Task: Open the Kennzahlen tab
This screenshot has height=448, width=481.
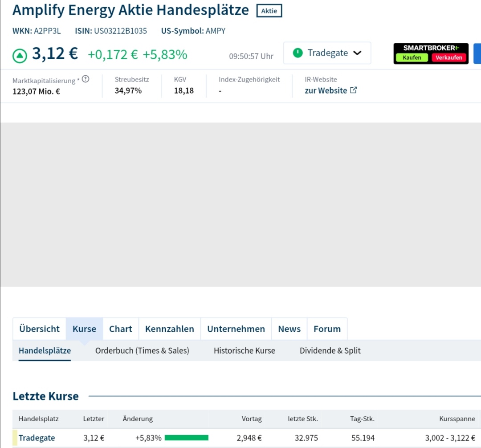Action: (170, 329)
